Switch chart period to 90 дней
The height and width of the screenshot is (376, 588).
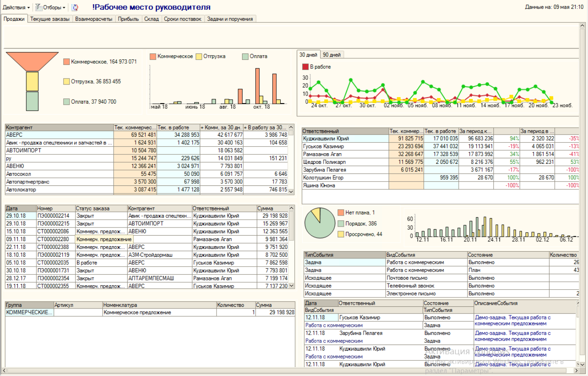[x=332, y=55]
